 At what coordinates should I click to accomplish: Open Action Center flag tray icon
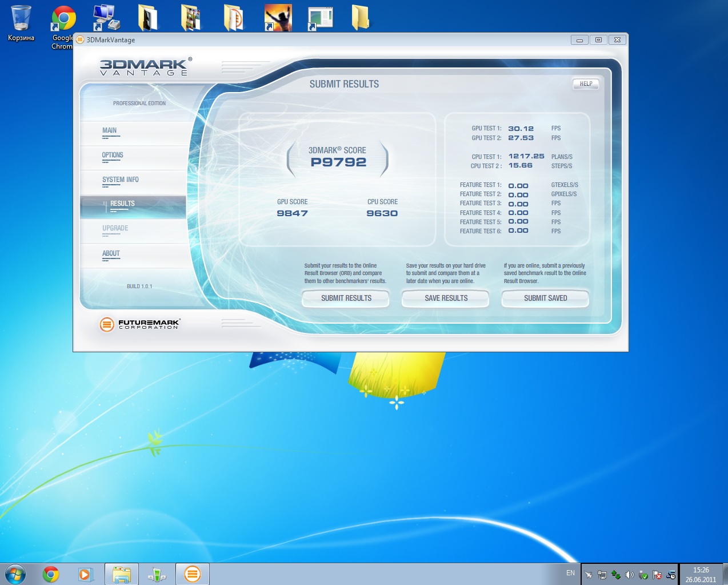(x=657, y=575)
